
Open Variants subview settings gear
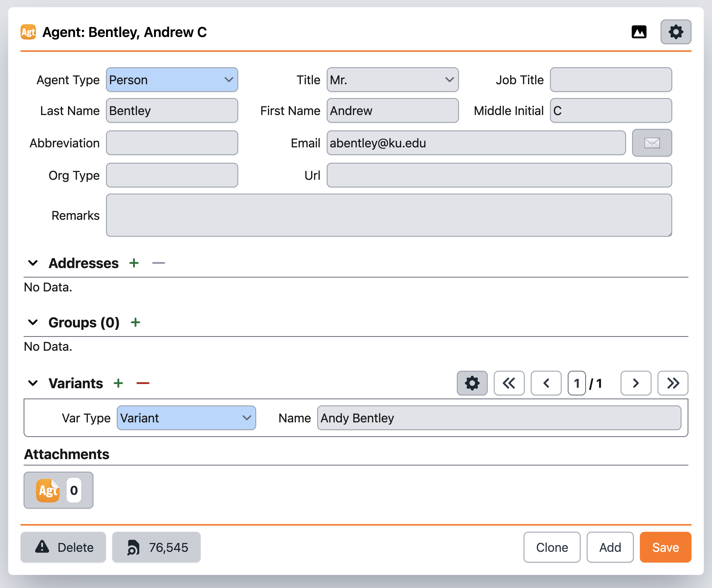(472, 383)
